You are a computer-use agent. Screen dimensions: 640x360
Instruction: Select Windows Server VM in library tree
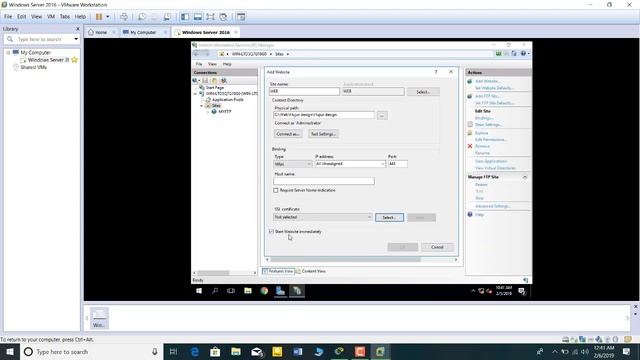[x=49, y=60]
